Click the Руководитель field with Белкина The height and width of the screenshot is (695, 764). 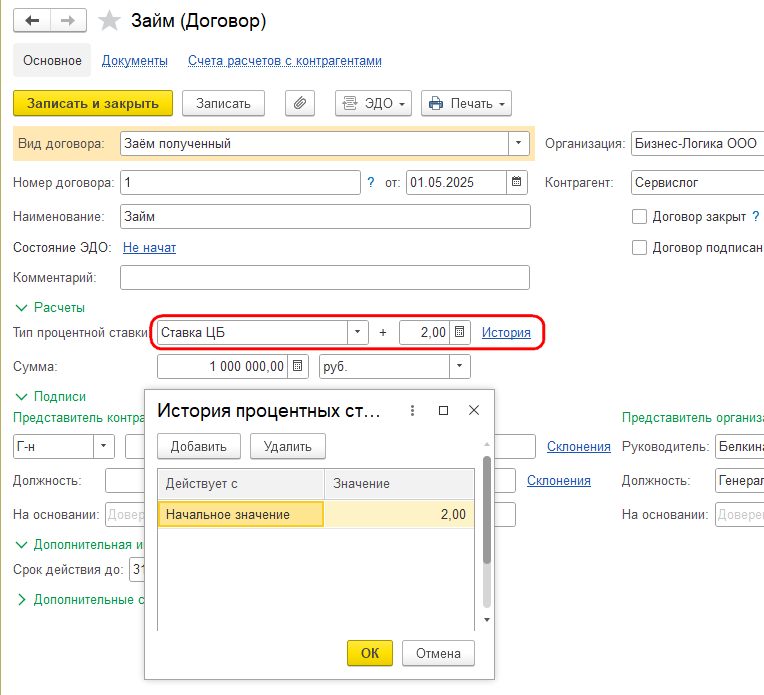pos(740,446)
